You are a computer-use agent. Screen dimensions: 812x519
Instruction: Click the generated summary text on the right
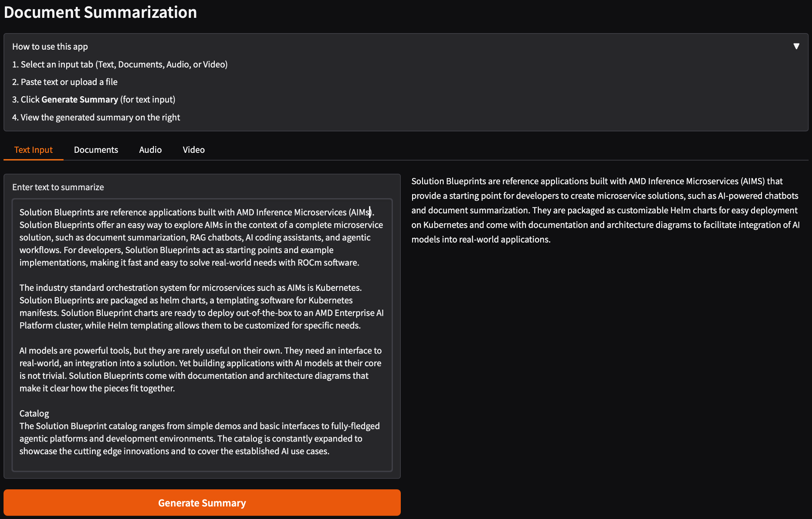pos(606,210)
